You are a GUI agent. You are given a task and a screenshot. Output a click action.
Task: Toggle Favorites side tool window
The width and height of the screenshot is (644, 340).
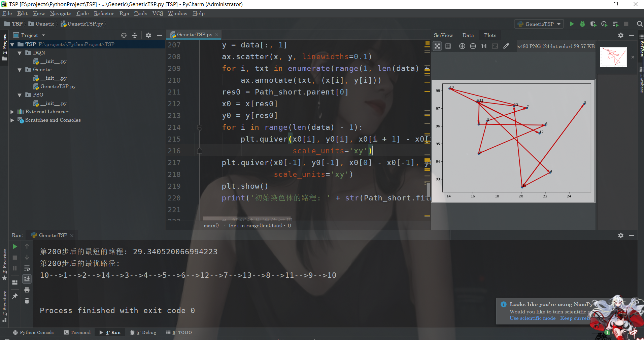click(x=4, y=265)
